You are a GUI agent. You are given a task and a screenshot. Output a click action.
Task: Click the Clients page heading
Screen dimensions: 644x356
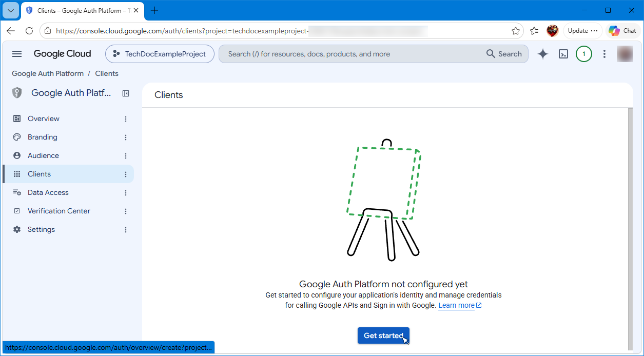[x=169, y=95]
